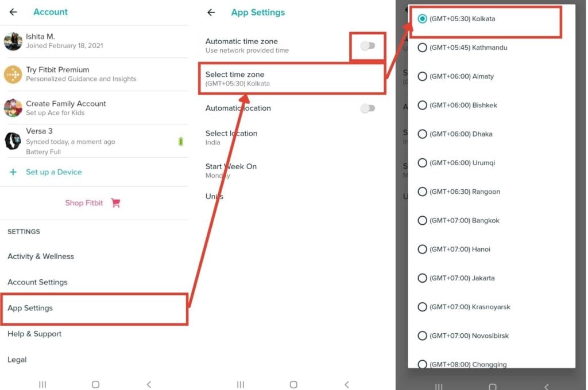Open the Select location setting
Screen dimensions: 588x390
(x=292, y=138)
